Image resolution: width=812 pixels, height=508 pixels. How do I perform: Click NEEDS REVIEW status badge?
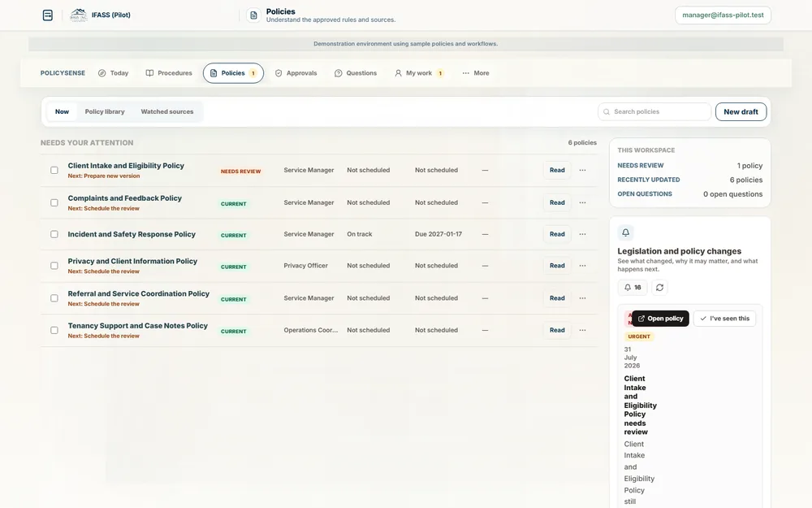(x=241, y=171)
